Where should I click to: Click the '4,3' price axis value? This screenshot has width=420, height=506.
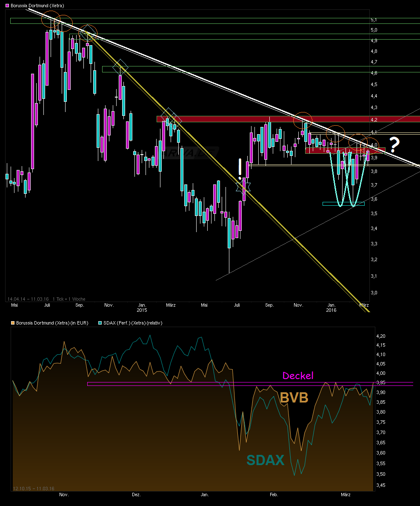374,107
